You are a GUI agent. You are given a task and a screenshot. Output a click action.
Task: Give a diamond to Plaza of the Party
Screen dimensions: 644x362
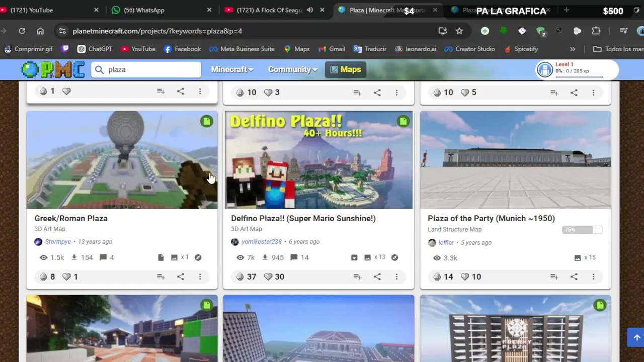point(437,277)
